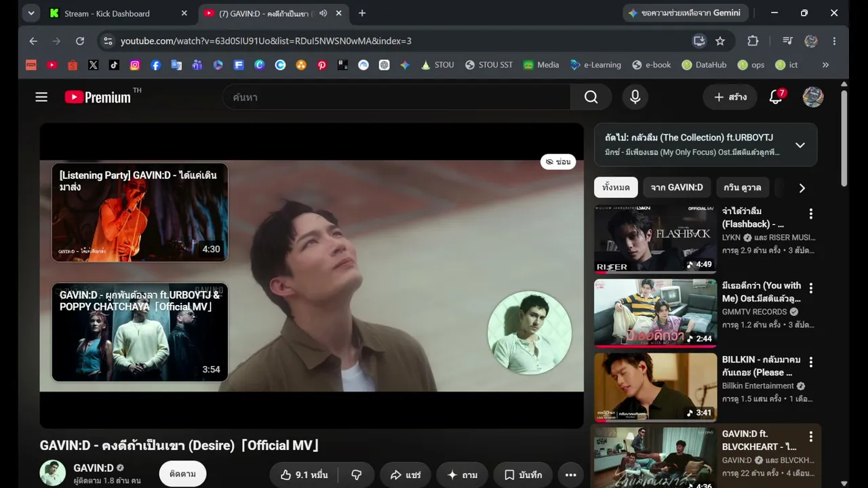The height and width of the screenshot is (488, 868).
Task: Ask Gemini for help button
Action: click(x=687, y=13)
